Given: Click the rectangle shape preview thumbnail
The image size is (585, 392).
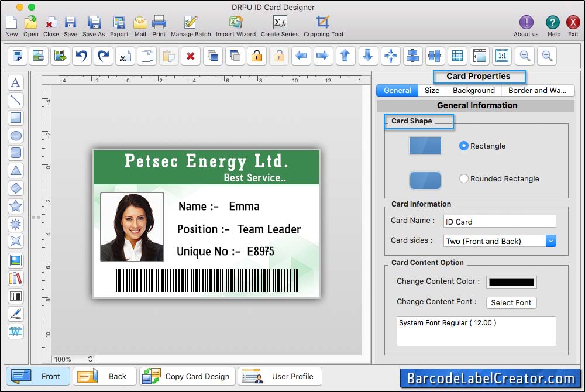Looking at the screenshot, I should pyautogui.click(x=425, y=146).
